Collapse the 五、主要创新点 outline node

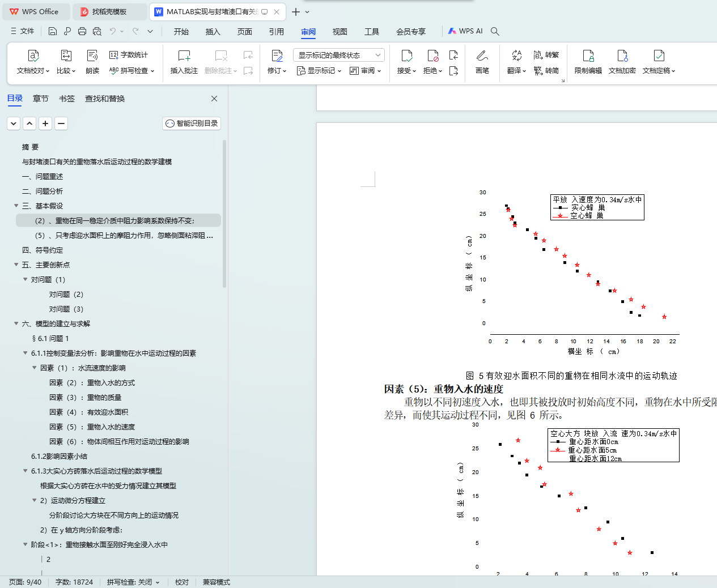[x=16, y=265]
